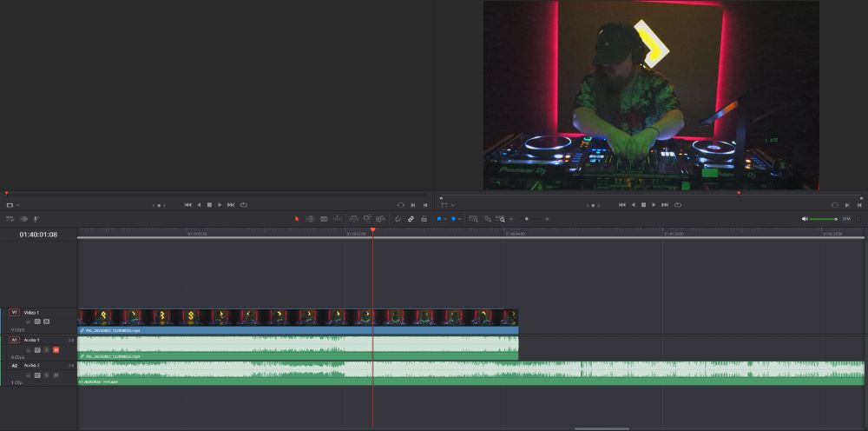Screen dimensions: 868x431
Task: Click plus to zoom in timeline
Action: tap(547, 219)
